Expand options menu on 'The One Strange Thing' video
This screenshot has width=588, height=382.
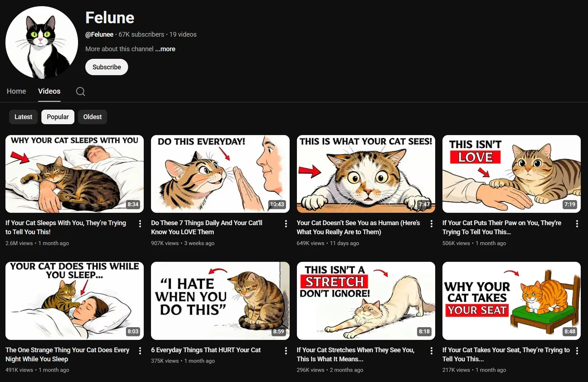(x=140, y=350)
